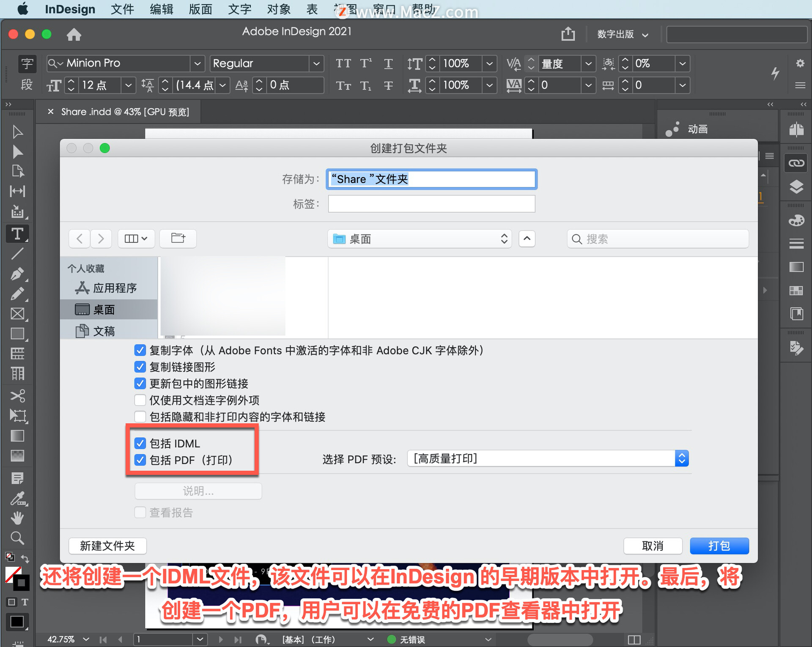The width and height of the screenshot is (812, 647).
Task: Select the Hand tool
Action: click(17, 518)
